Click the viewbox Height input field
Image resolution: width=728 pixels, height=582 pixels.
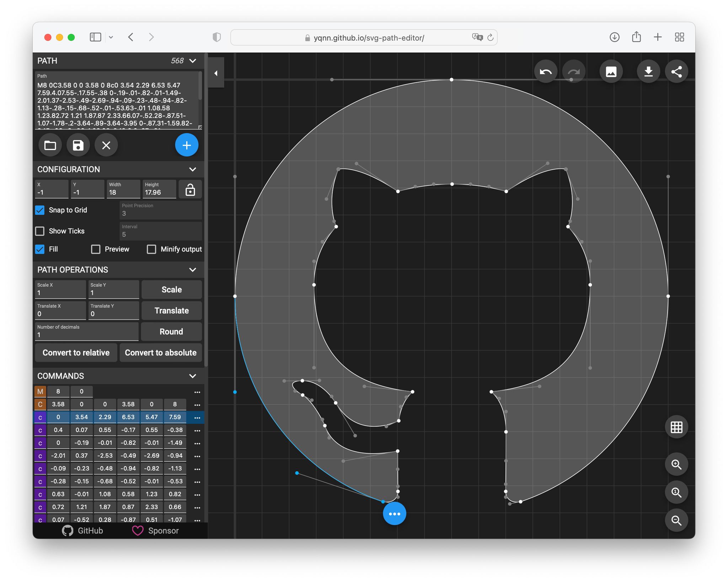[x=159, y=189]
